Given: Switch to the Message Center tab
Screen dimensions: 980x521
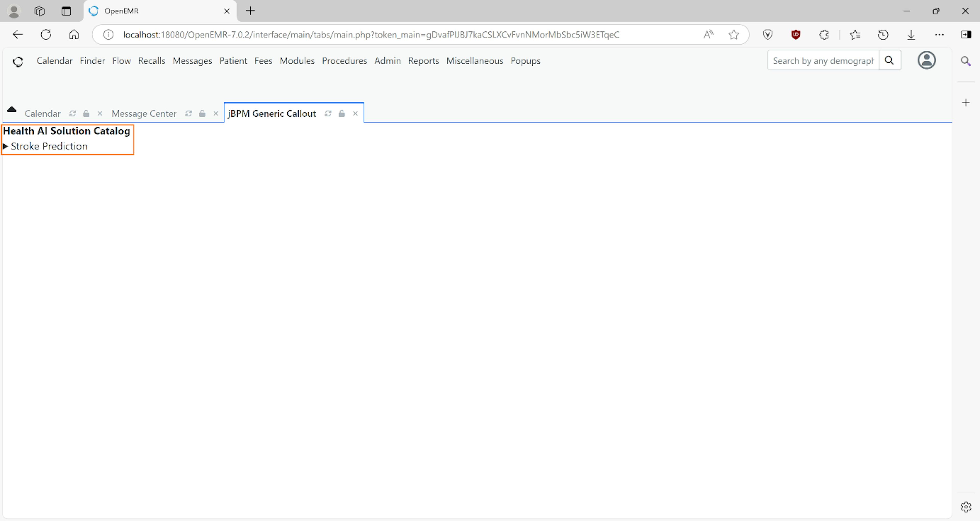Looking at the screenshot, I should point(144,113).
